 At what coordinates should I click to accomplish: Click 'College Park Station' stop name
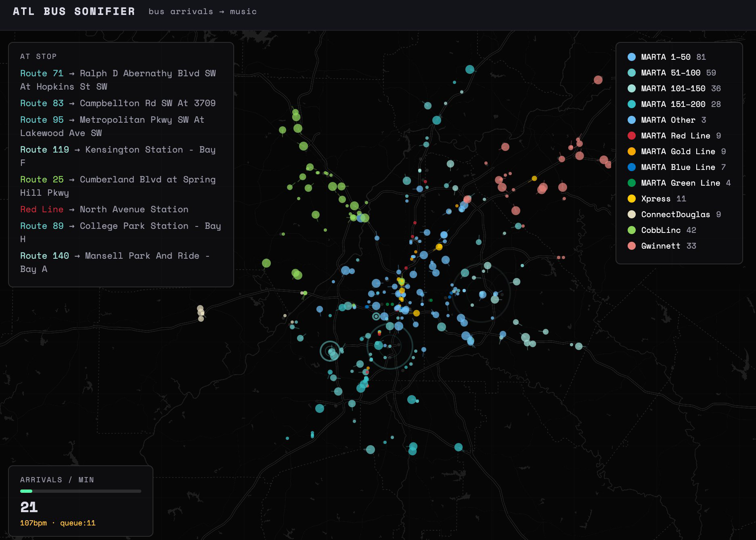click(134, 226)
